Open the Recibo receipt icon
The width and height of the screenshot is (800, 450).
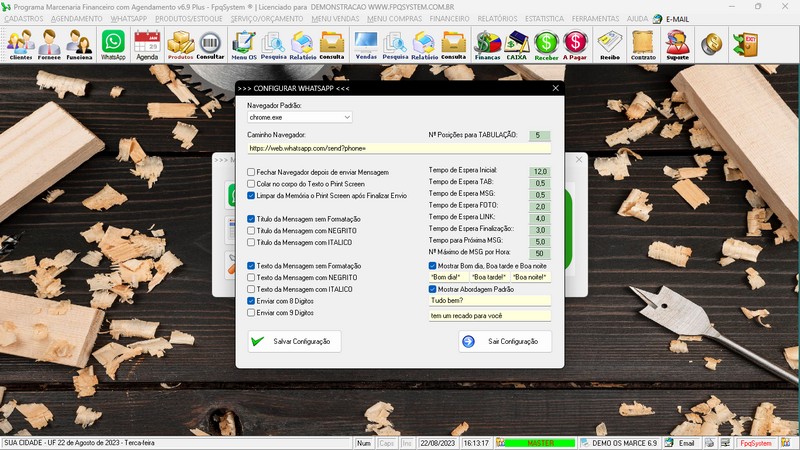(x=610, y=45)
